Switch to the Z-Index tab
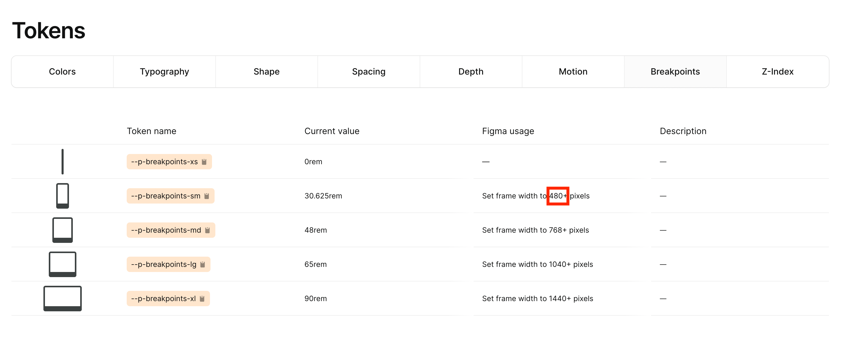This screenshot has width=868, height=356. pyautogui.click(x=777, y=72)
